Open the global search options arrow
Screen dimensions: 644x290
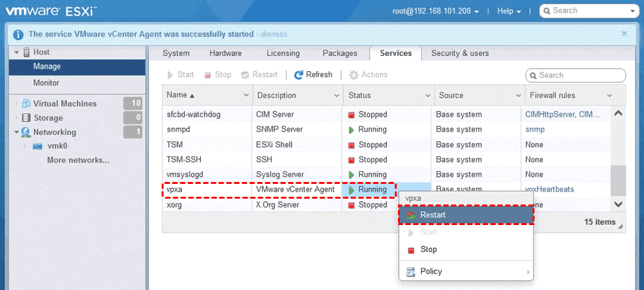pyautogui.click(x=632, y=12)
